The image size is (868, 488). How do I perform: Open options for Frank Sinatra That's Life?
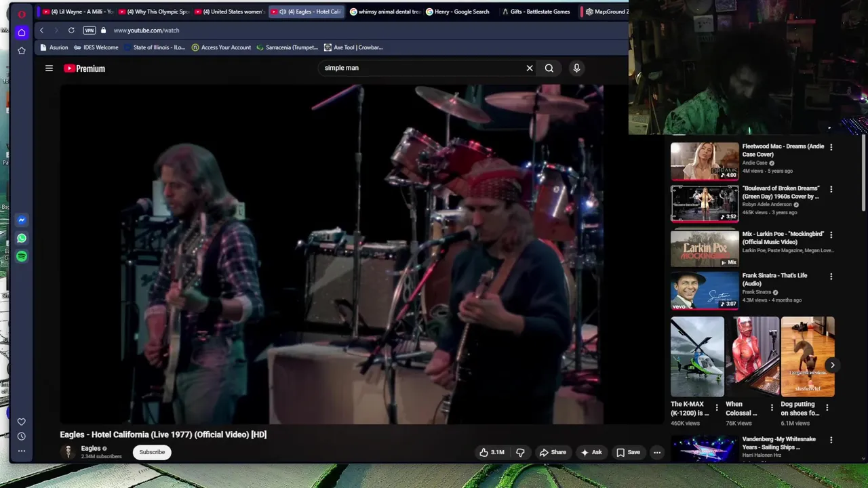[831, 277]
